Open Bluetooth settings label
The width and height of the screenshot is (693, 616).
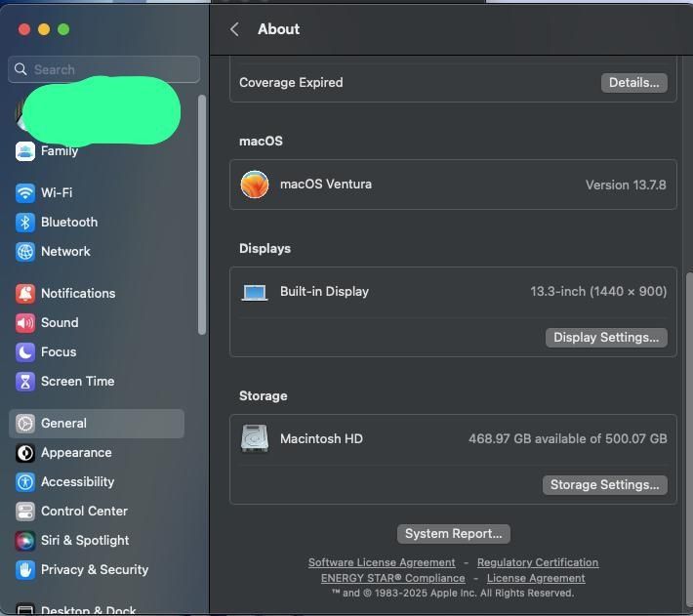click(x=69, y=222)
